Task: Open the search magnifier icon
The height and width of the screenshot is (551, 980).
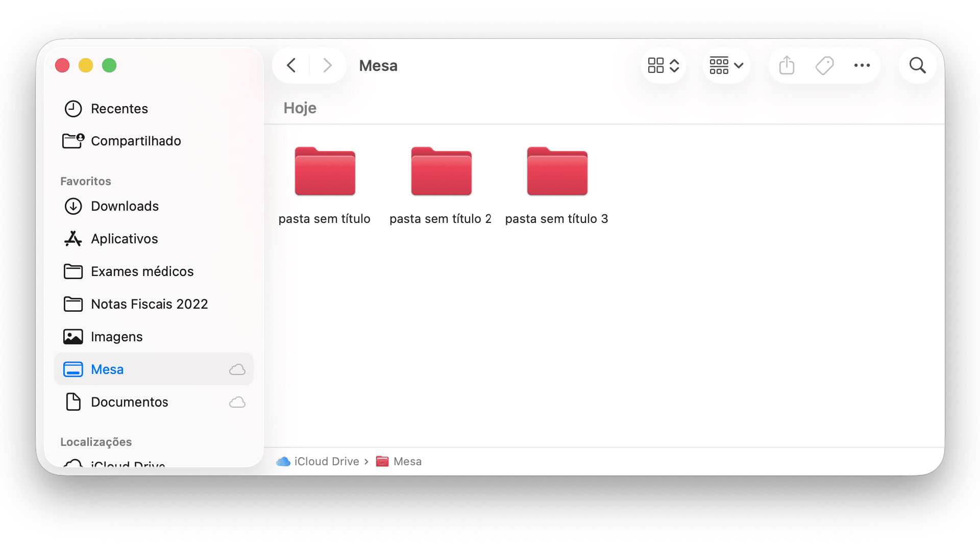Action: click(917, 65)
